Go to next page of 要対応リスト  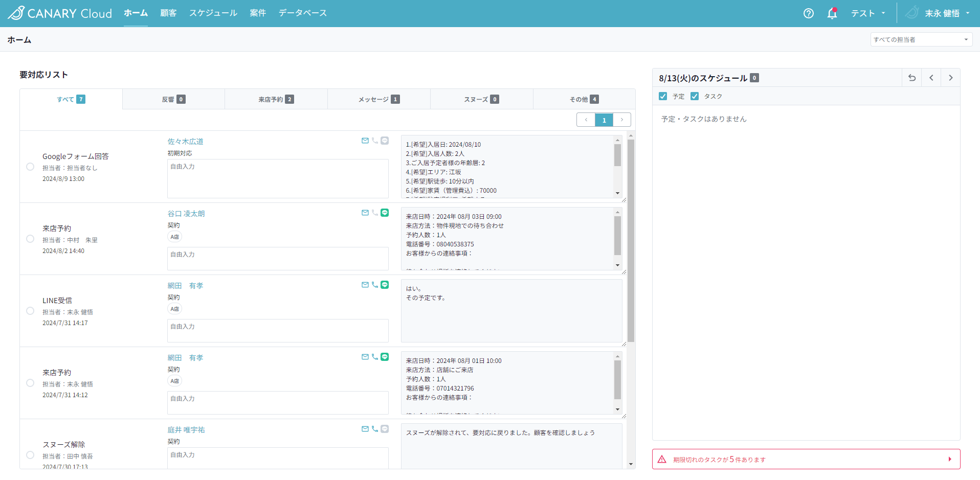point(622,120)
